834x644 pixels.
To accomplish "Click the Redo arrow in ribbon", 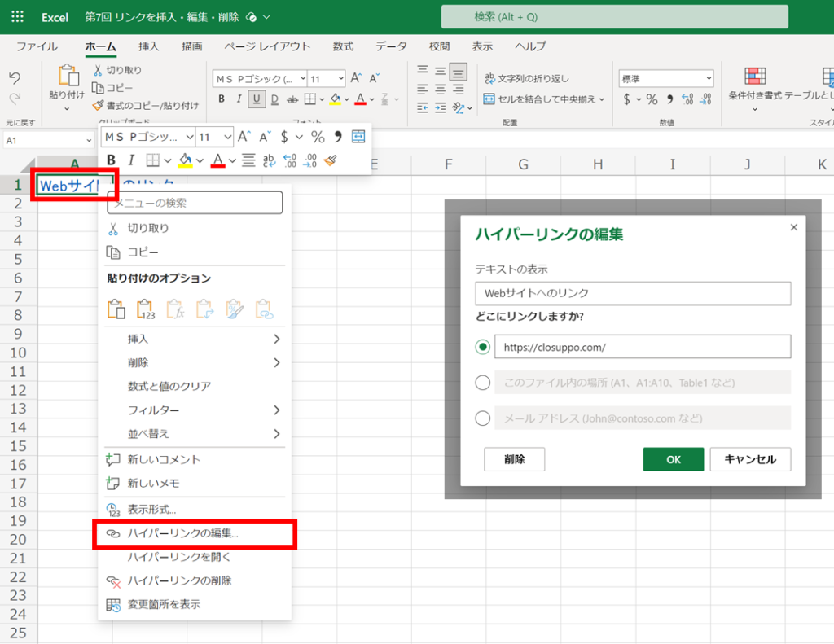I will point(15,99).
